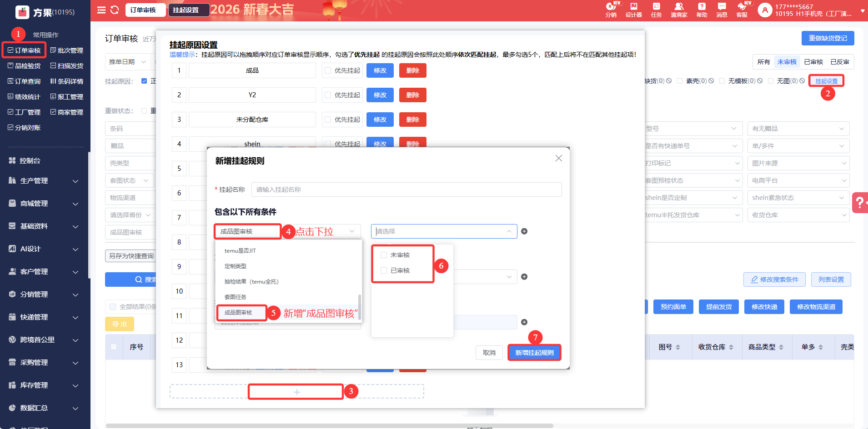Image resolution: width=868 pixels, height=429 pixels.
Task: Toggle the 无模板(0) checkbox
Action: click(x=722, y=81)
